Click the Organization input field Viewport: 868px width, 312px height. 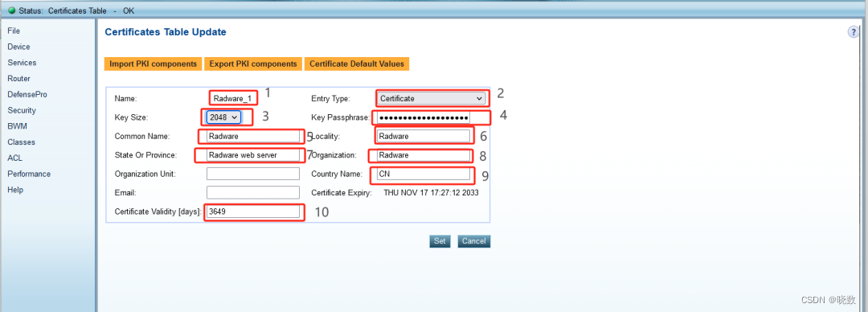click(x=424, y=155)
